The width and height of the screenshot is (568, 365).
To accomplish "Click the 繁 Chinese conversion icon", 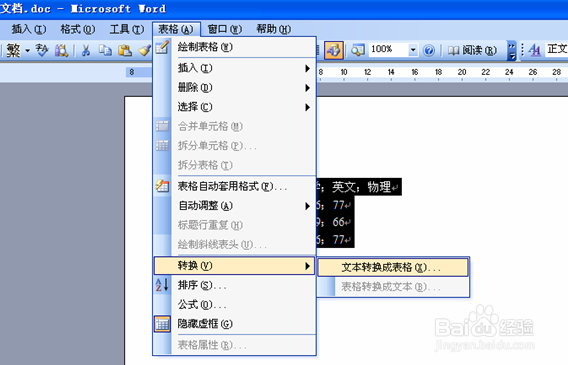I will coord(13,50).
